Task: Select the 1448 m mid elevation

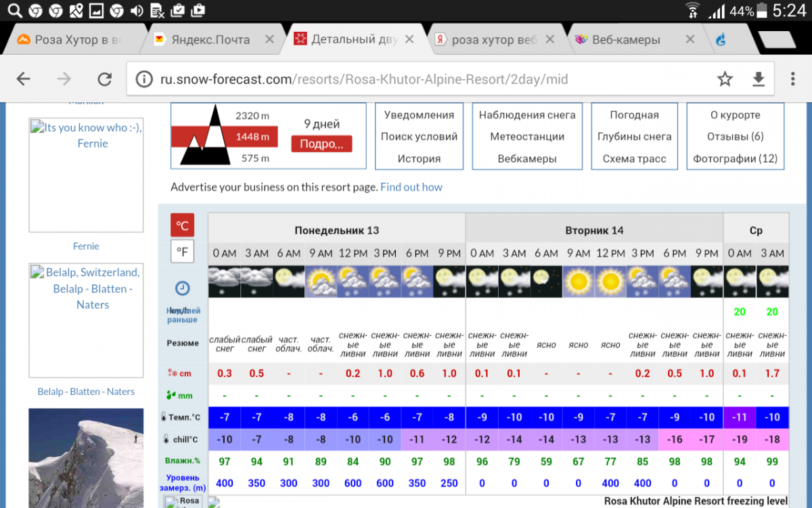Action: click(252, 137)
